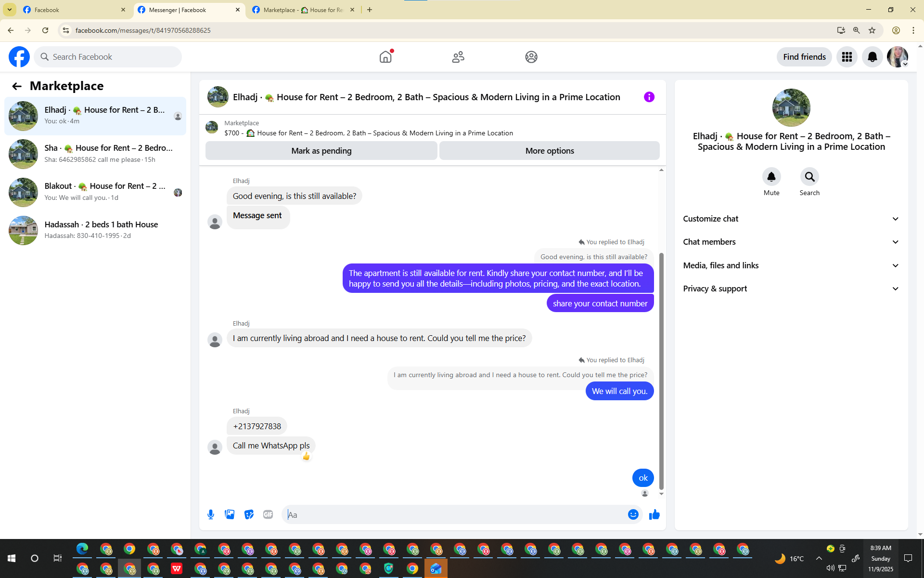Open Chrome zoom magnifier icon in address bar

click(857, 30)
